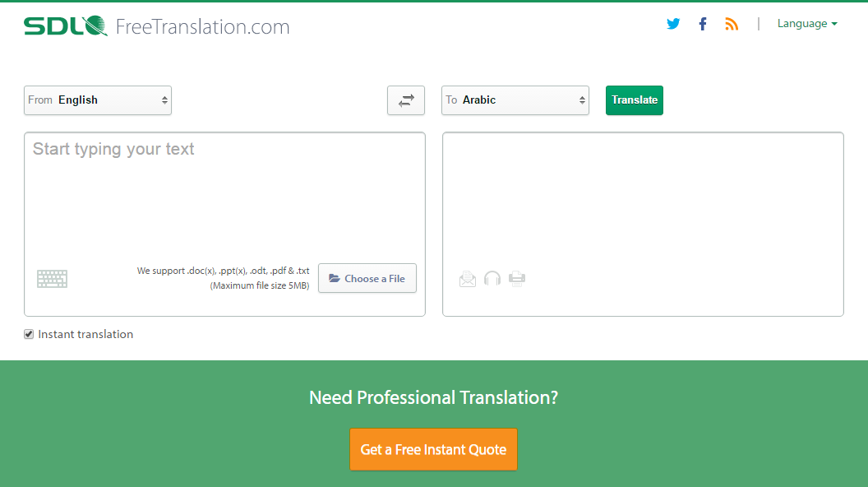Toggle the Instant translation checkbox
Screen dimensions: 868x487
[29, 334]
